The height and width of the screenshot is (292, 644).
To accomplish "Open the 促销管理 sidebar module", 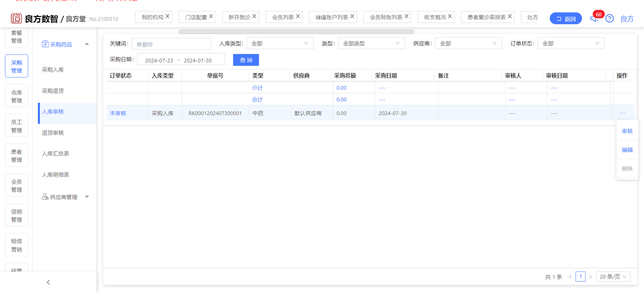I will tap(17, 215).
